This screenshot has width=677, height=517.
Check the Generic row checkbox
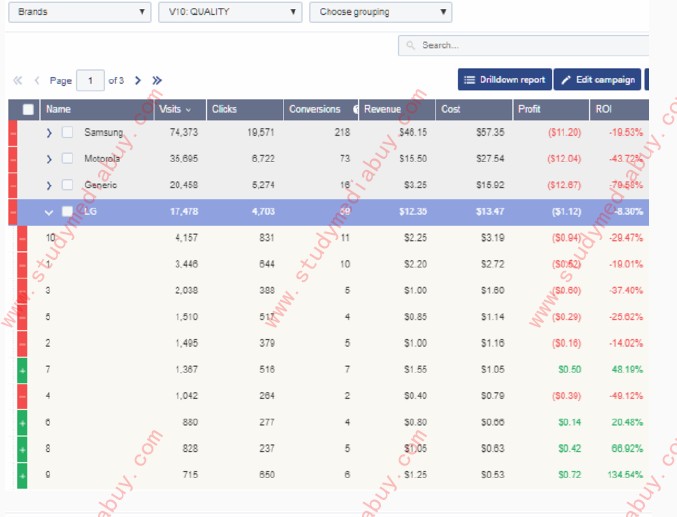(x=67, y=185)
